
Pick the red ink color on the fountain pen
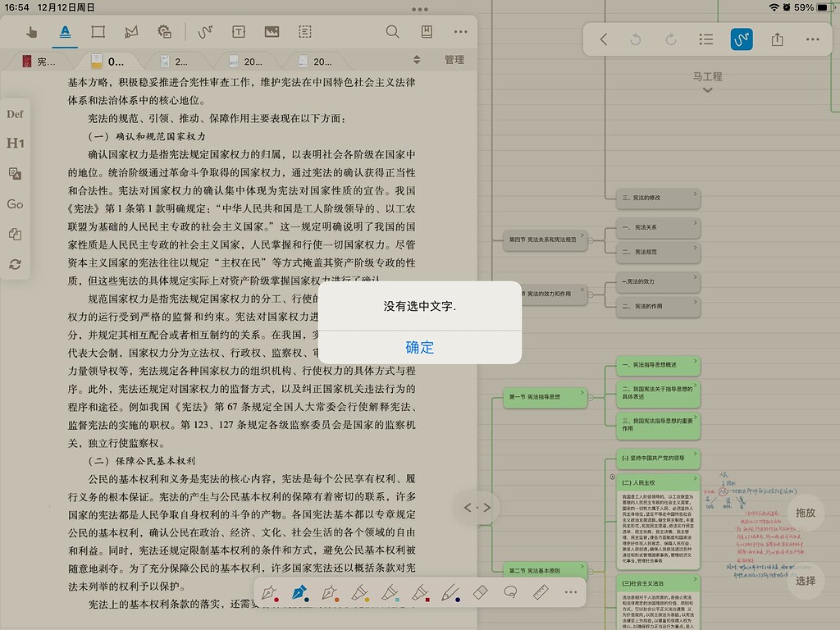click(x=276, y=598)
